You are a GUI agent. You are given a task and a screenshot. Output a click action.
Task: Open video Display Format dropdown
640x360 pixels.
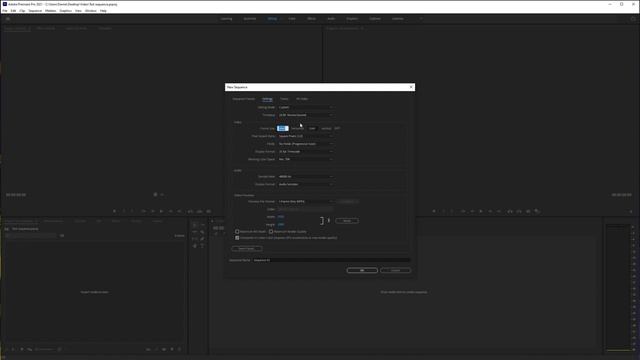click(x=306, y=151)
